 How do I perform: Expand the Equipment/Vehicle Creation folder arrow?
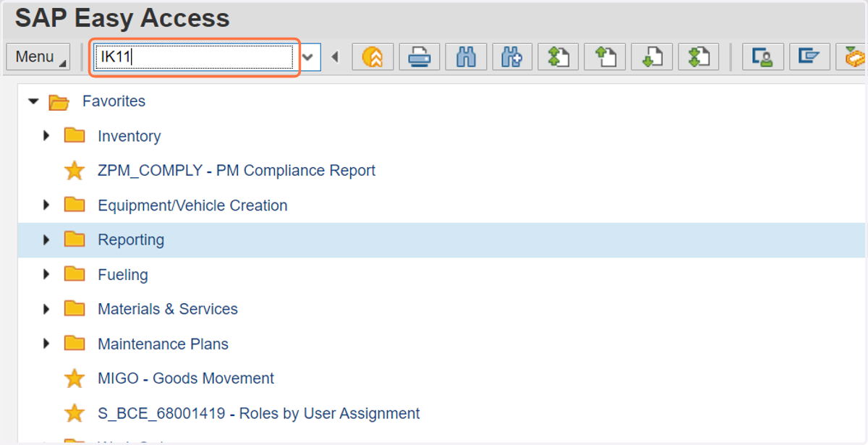47,205
